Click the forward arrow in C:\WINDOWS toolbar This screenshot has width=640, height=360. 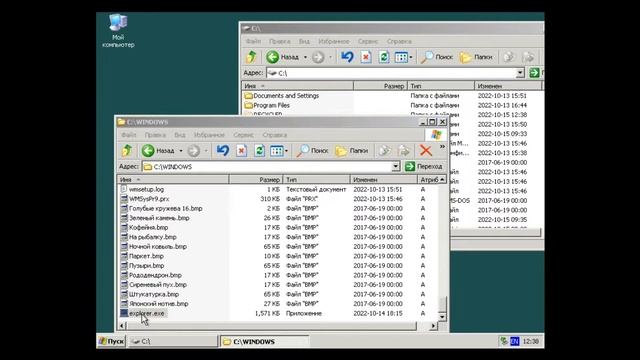click(193, 151)
